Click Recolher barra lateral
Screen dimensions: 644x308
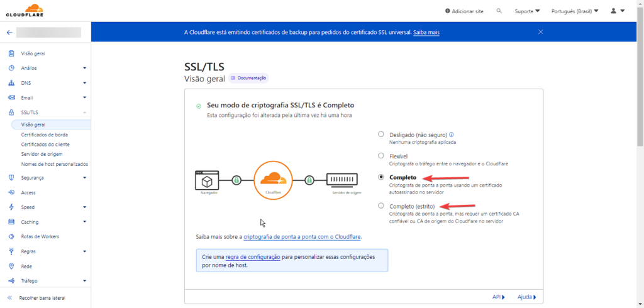pyautogui.click(x=42, y=298)
